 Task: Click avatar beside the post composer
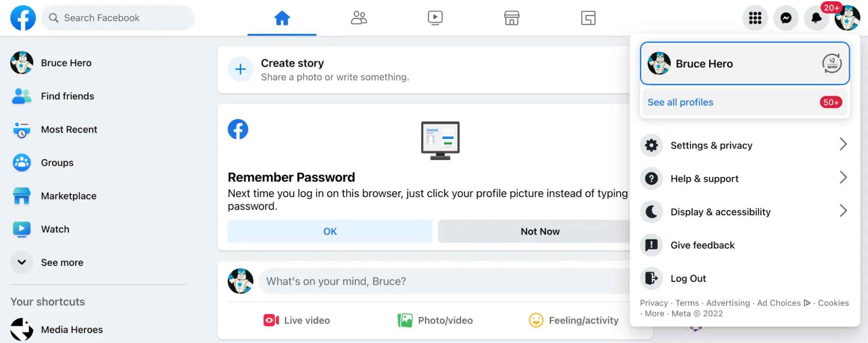pyautogui.click(x=241, y=281)
